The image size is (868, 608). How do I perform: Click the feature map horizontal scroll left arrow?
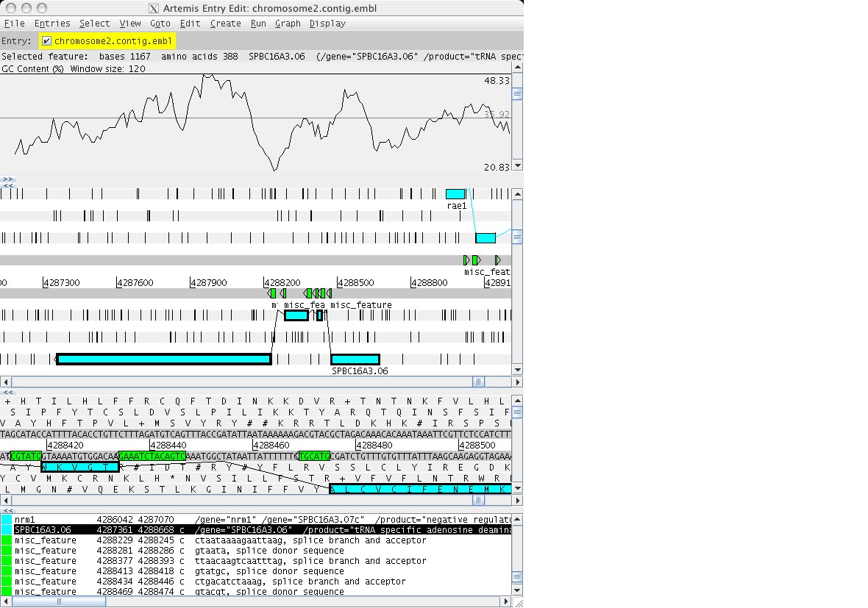click(6, 382)
